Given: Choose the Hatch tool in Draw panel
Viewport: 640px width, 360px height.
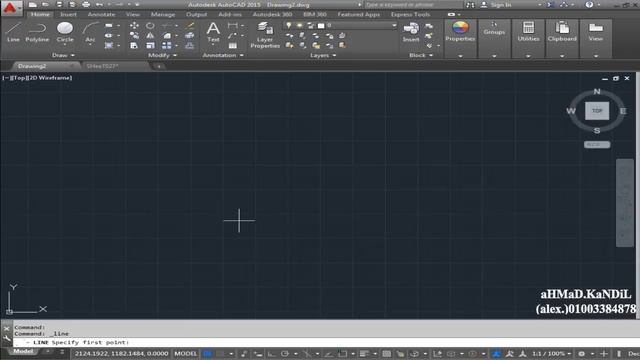Looking at the screenshot, I should (109, 45).
